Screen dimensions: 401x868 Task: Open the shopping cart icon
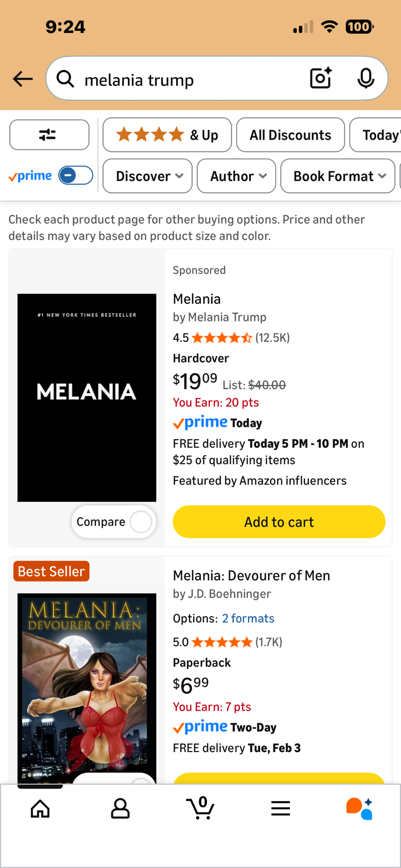(200, 808)
